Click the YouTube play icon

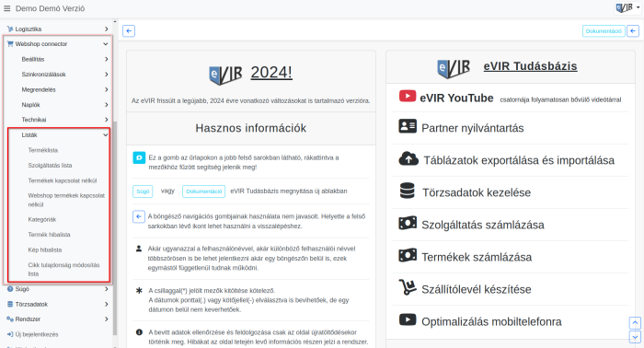(408, 97)
